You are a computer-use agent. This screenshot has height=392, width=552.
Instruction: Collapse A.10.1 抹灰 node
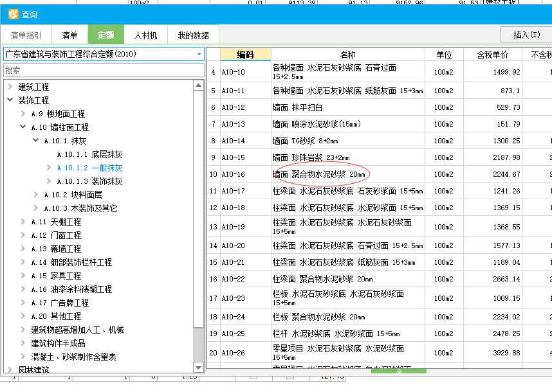pos(35,140)
